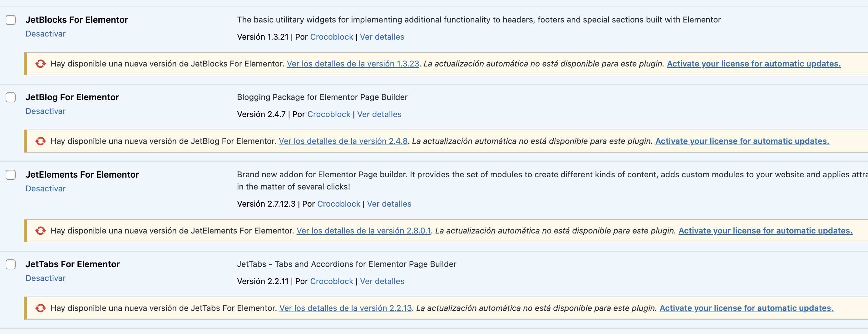Click update icon in JetElements notice
The width and height of the screenshot is (868, 334).
[41, 231]
